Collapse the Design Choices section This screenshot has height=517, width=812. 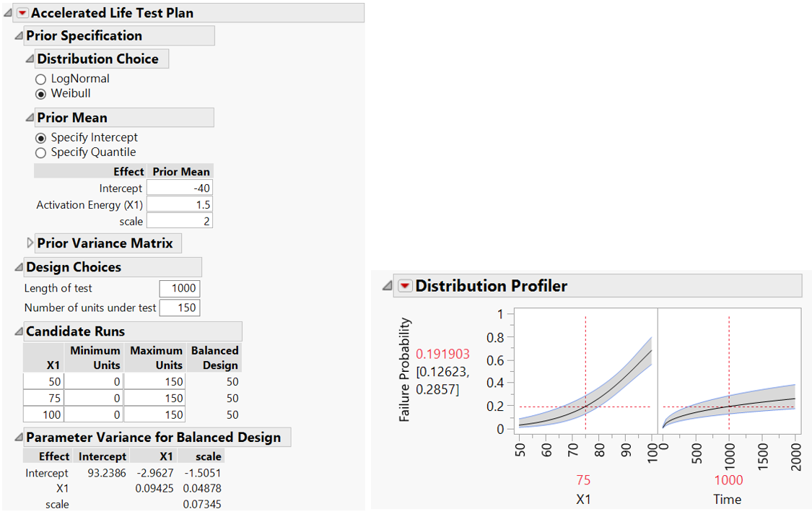(18, 267)
